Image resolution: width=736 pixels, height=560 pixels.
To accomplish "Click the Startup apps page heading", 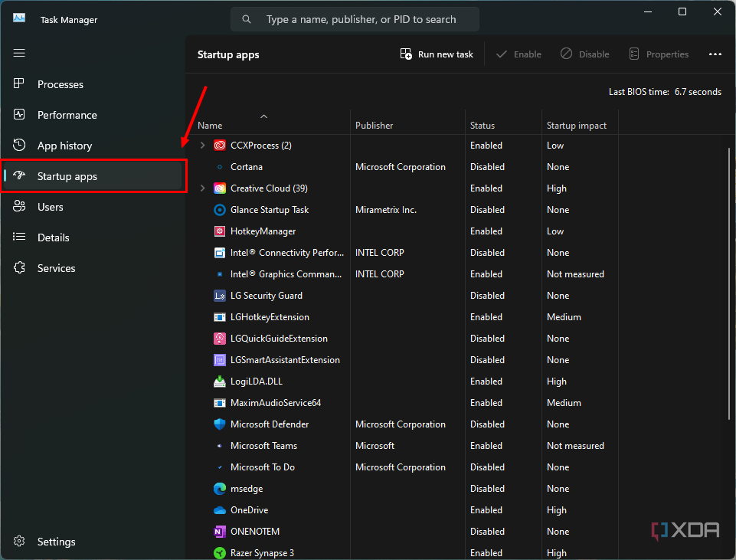I will (x=228, y=54).
